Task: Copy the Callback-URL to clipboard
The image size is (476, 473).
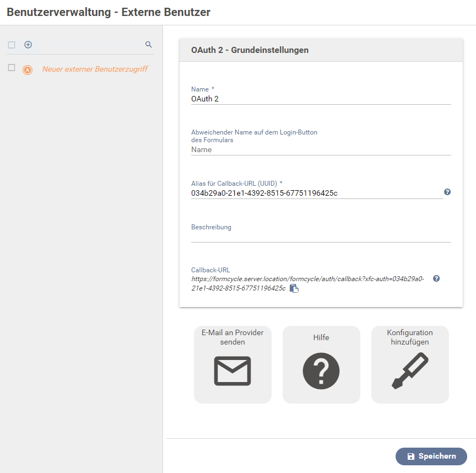Action: coord(294,288)
